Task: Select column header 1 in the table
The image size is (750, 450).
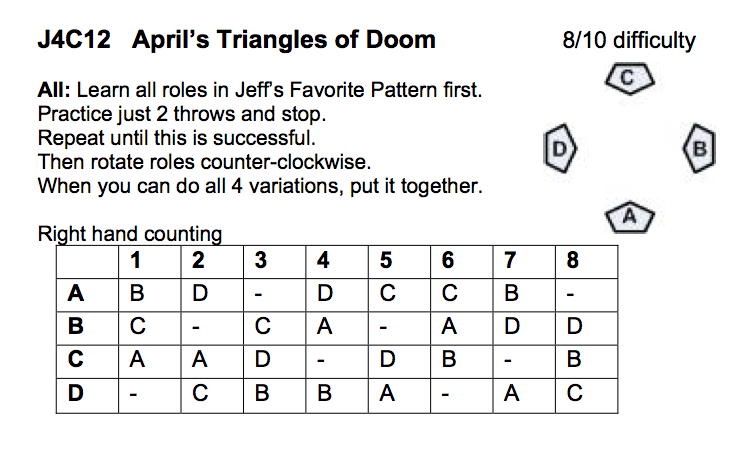Action: click(150, 262)
